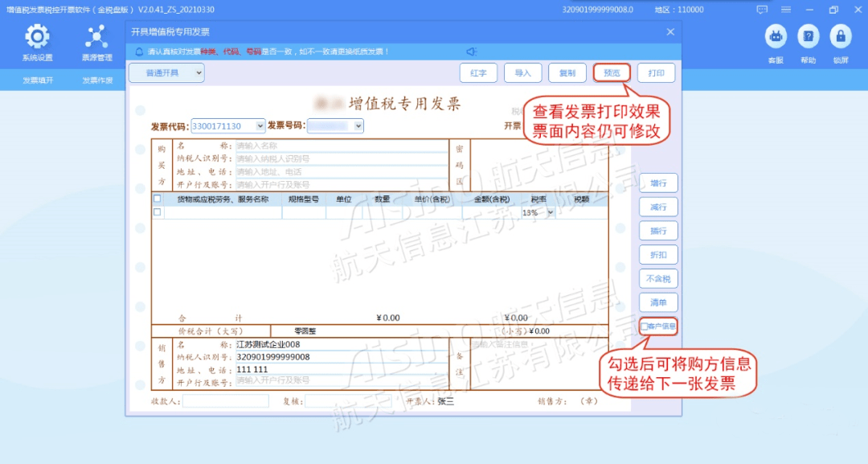The image size is (868, 464).
Task: Click the buyer 名称 name input field
Action: pyautogui.click(x=340, y=146)
